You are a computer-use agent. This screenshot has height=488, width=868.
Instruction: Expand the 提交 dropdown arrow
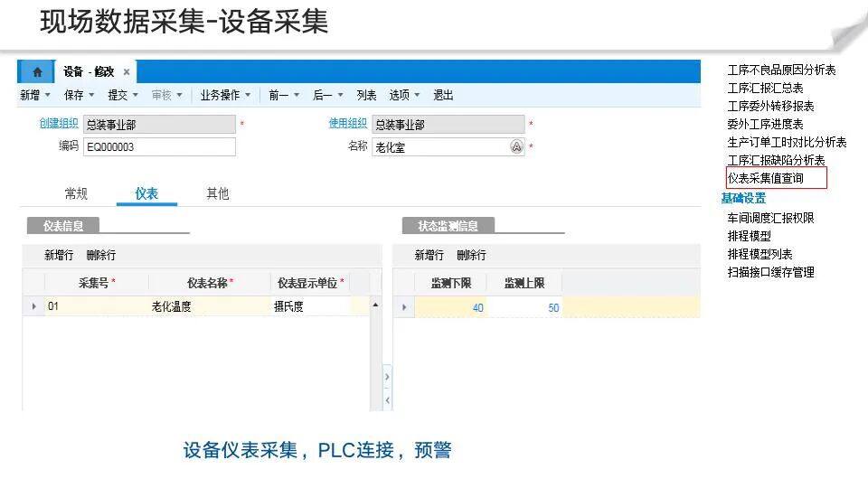(135, 95)
